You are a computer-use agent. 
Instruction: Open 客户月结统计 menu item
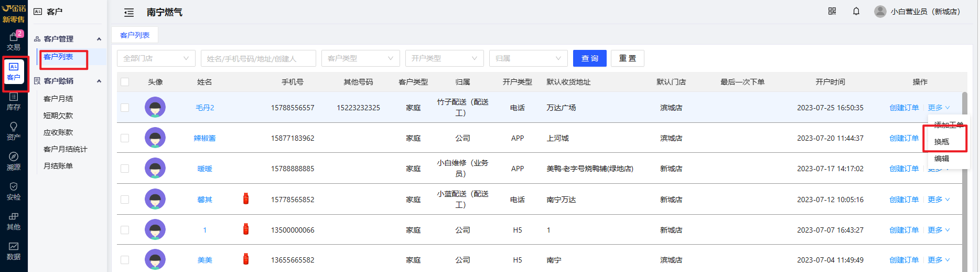tap(66, 149)
